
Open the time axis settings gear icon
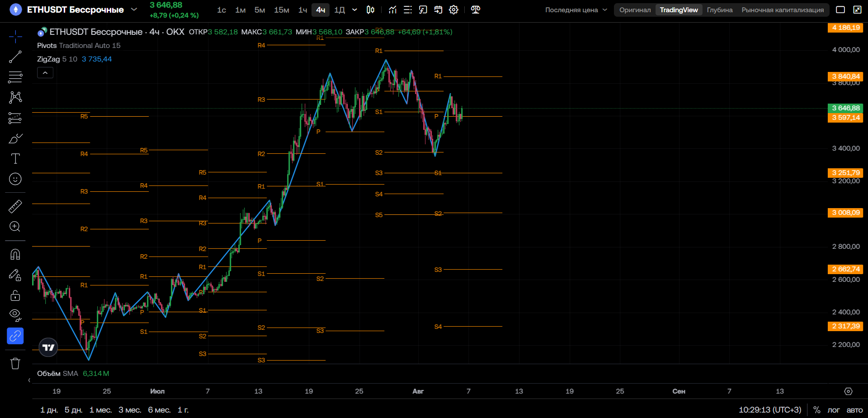(x=849, y=391)
